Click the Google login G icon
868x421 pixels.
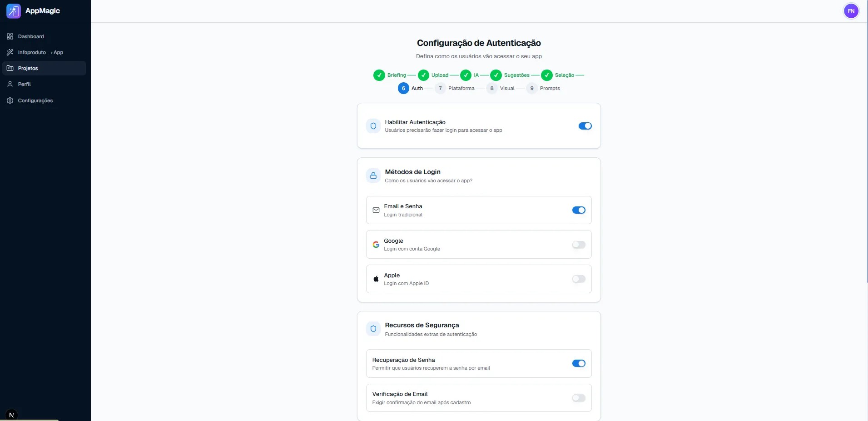[376, 244]
